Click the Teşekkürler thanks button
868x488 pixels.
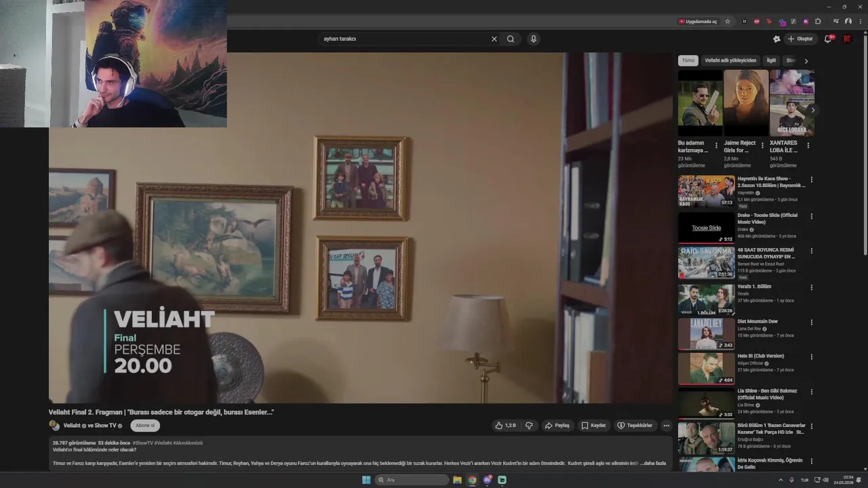coord(635,426)
